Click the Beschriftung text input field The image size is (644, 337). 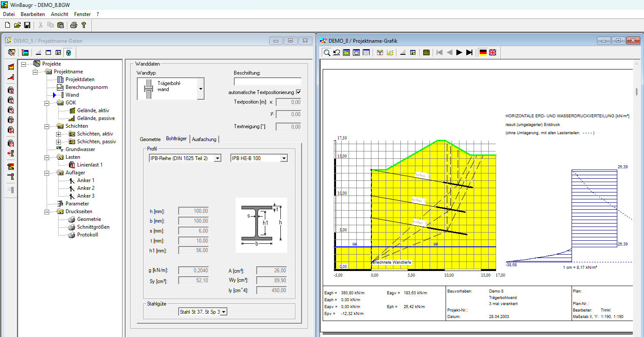click(x=267, y=82)
